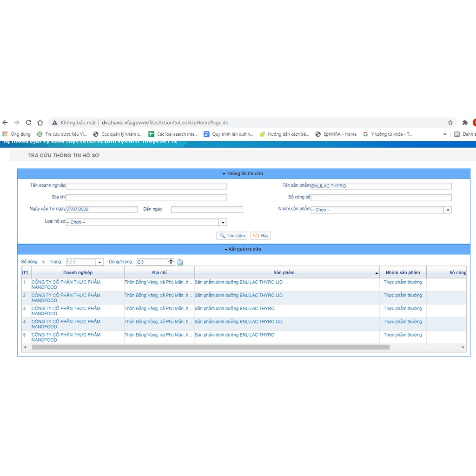The height and width of the screenshot is (476, 476).
Task: Click row 4 address Thôn Đồng Vàng
Action: click(158, 322)
